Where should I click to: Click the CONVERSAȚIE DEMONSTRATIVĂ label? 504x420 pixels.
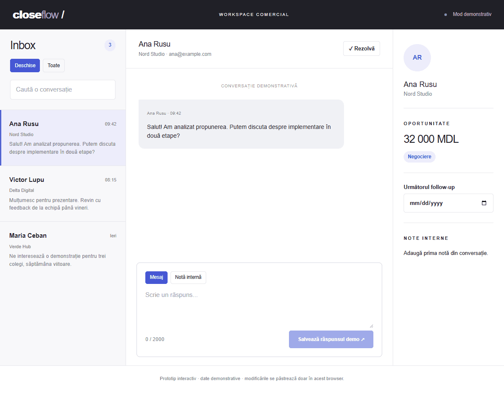[259, 86]
